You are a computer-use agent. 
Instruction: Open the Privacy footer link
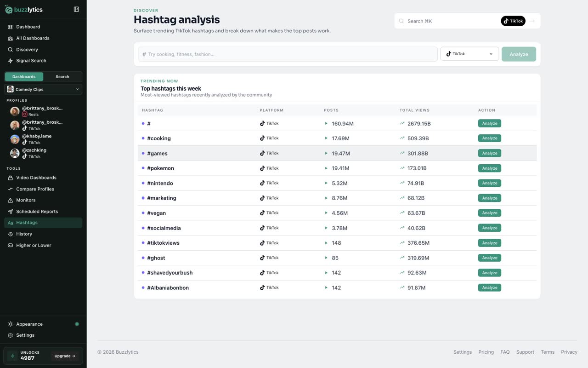[569, 352]
